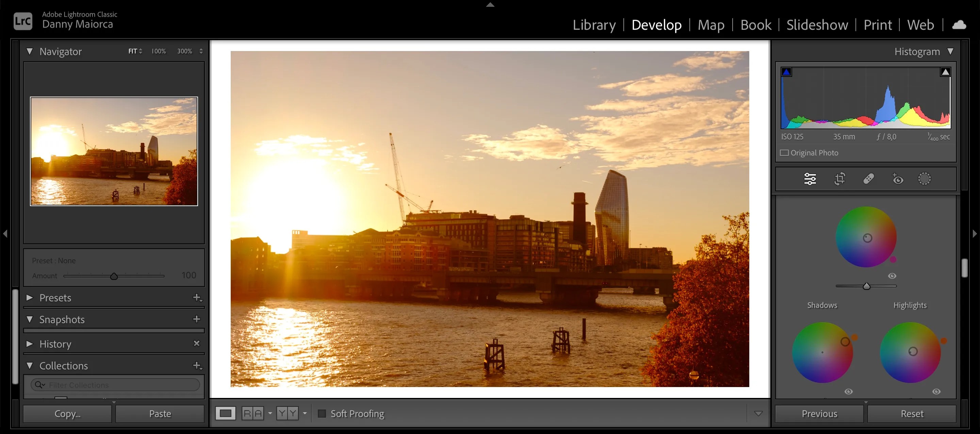
Task: Expand the History panel
Action: pyautogui.click(x=30, y=344)
